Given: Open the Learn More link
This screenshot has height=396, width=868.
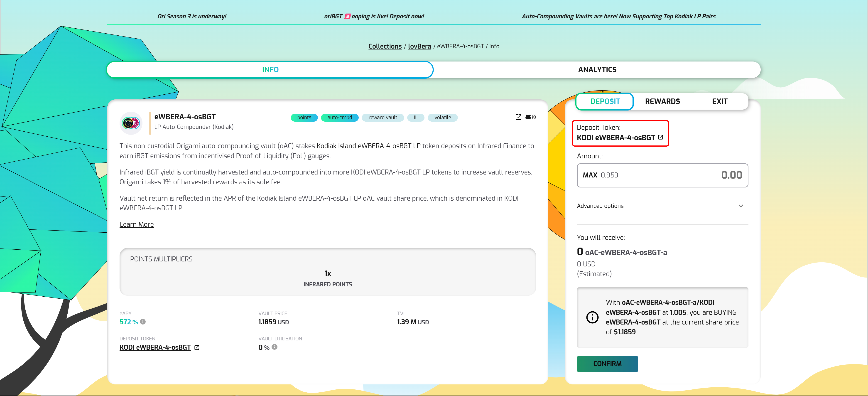Looking at the screenshot, I should (137, 224).
